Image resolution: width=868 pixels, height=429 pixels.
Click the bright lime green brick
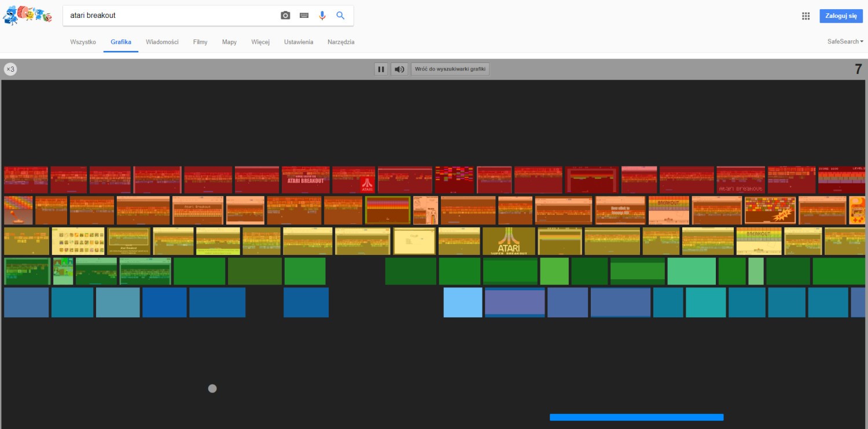[x=554, y=271]
